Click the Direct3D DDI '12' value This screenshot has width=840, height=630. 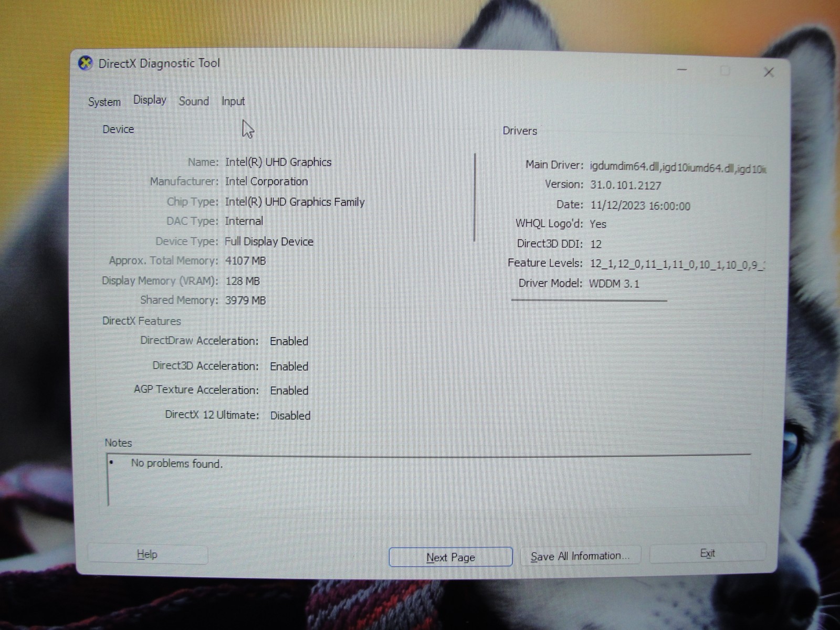point(595,244)
